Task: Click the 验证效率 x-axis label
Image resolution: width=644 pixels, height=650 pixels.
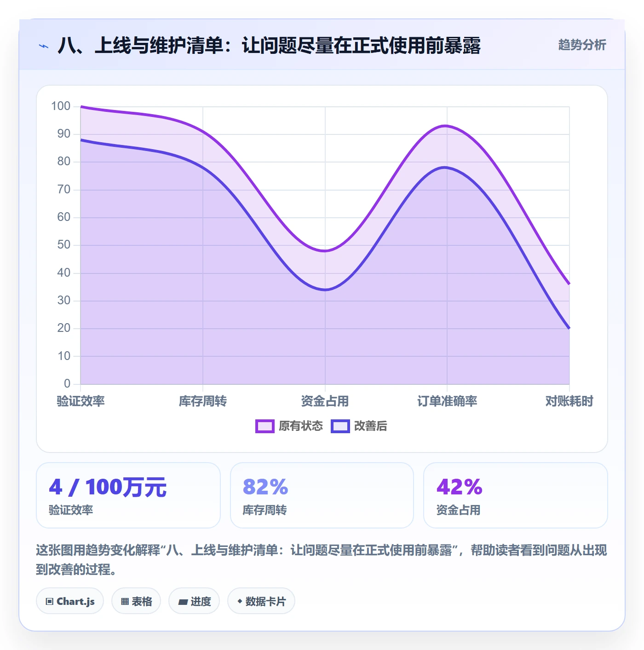Action: click(x=81, y=401)
